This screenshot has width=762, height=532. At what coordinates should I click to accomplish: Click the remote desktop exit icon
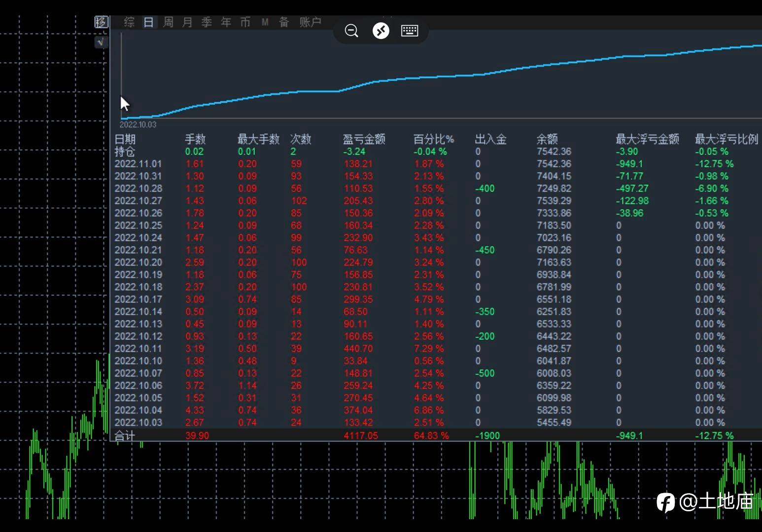381,31
